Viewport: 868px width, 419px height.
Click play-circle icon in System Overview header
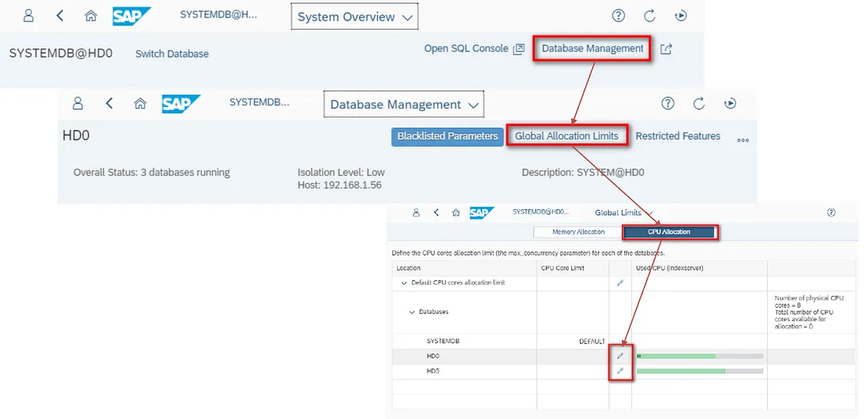(x=682, y=16)
